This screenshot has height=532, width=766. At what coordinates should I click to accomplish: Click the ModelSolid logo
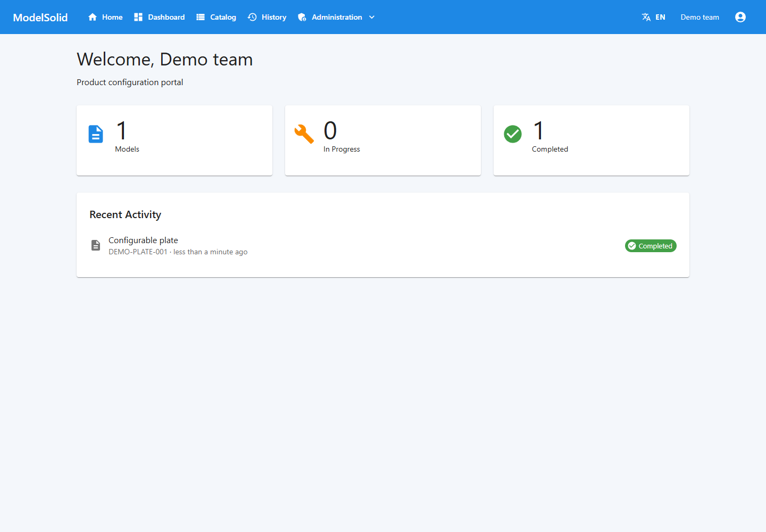[40, 17]
